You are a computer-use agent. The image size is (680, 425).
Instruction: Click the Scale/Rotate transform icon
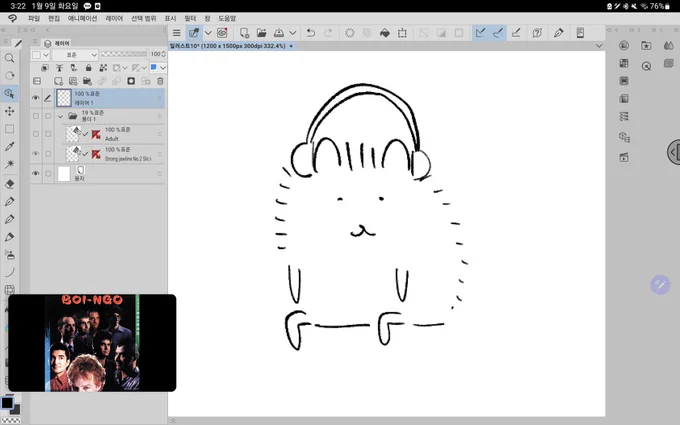[402, 33]
